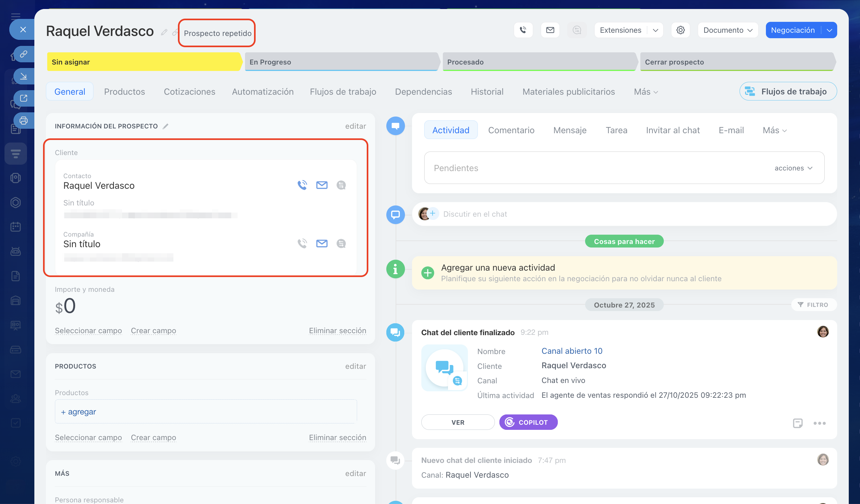
Task: Switch to the Productos tab
Action: coord(124,91)
